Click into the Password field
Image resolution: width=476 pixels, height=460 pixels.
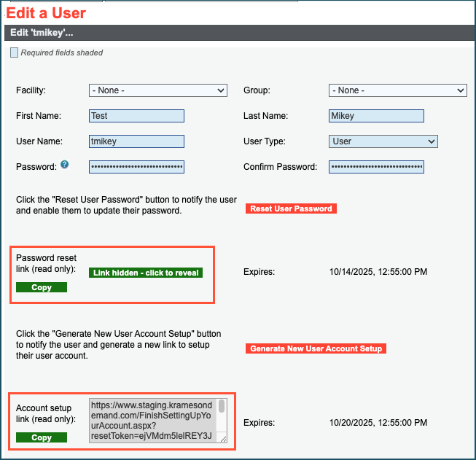136,167
